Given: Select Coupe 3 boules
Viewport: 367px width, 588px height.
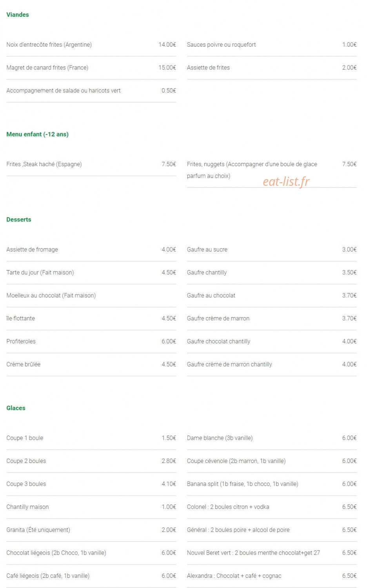Looking at the screenshot, I should click(x=26, y=484).
